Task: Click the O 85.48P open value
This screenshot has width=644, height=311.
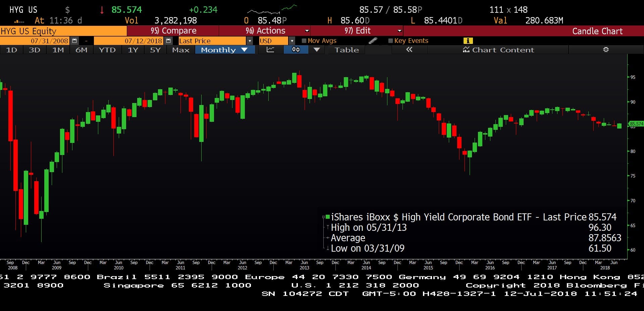Action: tap(272, 20)
